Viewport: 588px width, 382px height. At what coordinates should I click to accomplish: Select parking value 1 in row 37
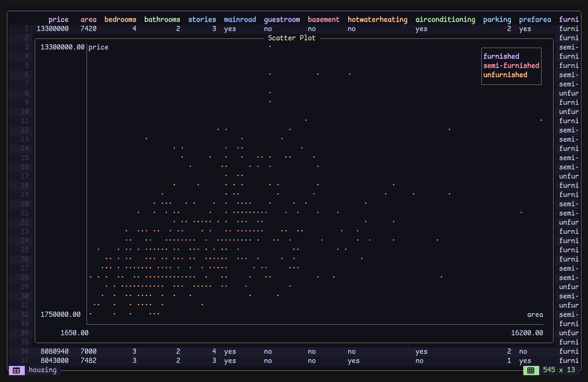(509, 361)
